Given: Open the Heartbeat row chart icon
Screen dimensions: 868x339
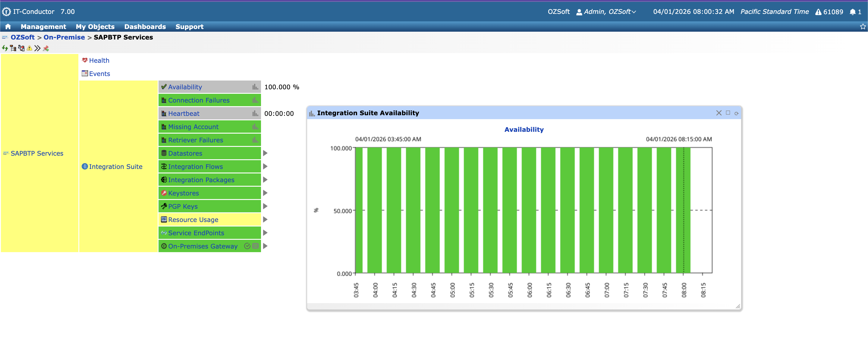Looking at the screenshot, I should coord(255,114).
